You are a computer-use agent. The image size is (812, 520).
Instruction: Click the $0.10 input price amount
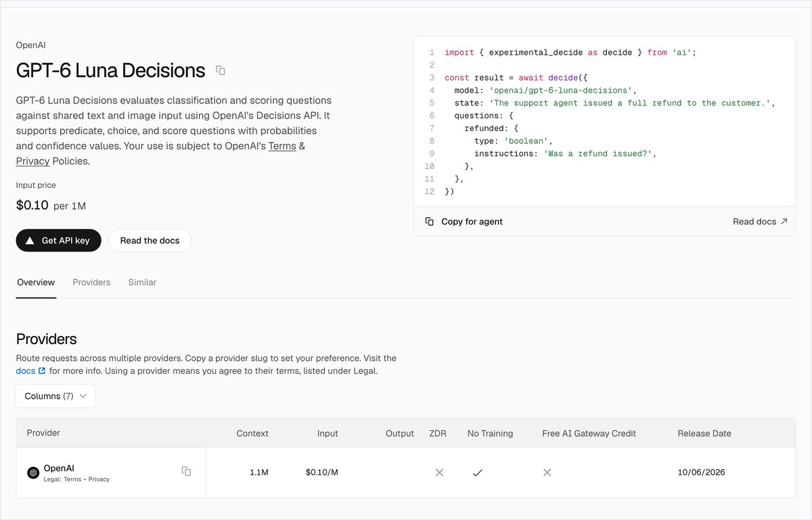pos(32,205)
